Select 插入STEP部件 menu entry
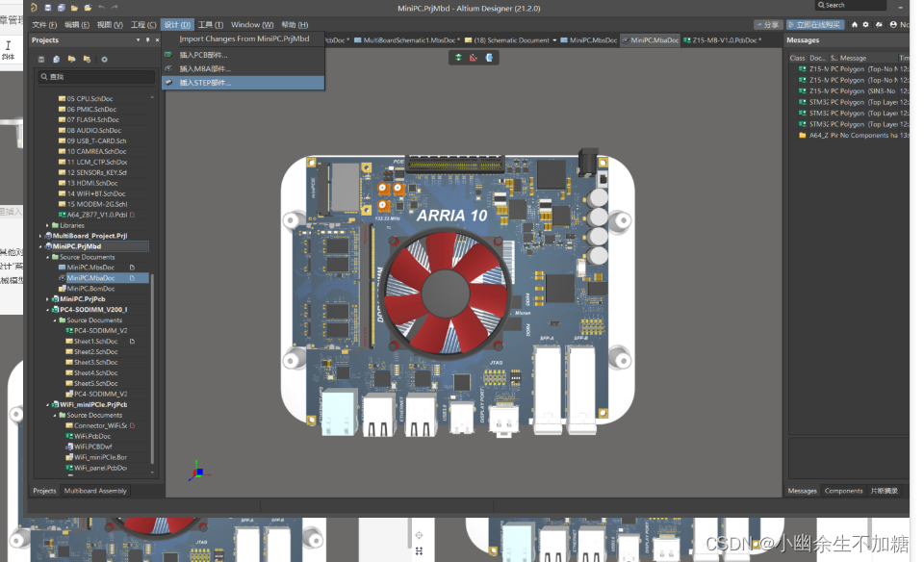Viewport: 924px width, 562px height. pyautogui.click(x=205, y=83)
